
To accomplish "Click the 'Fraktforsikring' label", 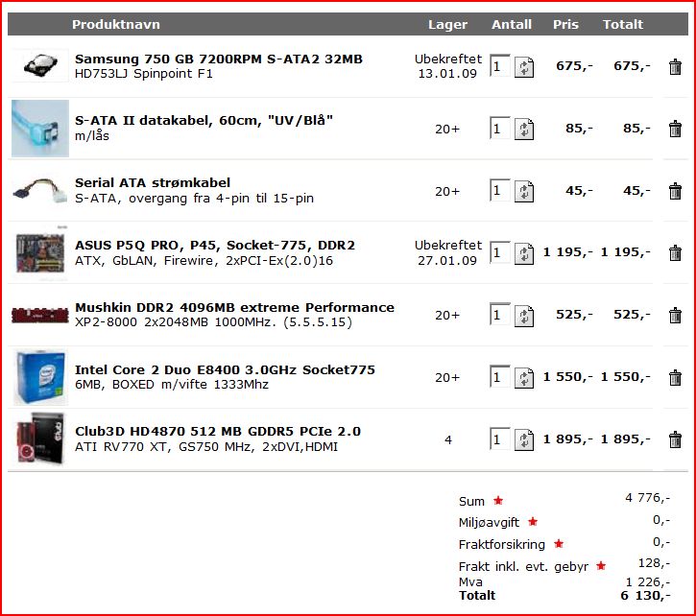I will [x=501, y=545].
